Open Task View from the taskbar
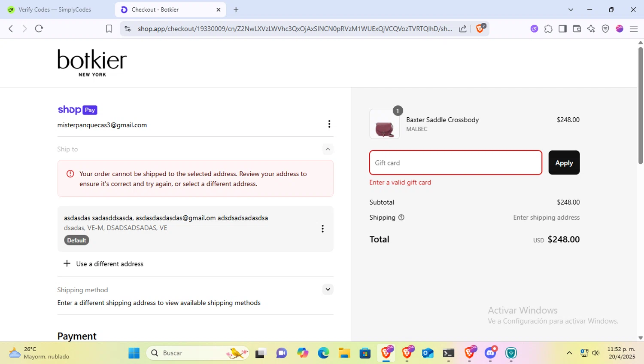This screenshot has height=364, width=644. click(x=261, y=353)
